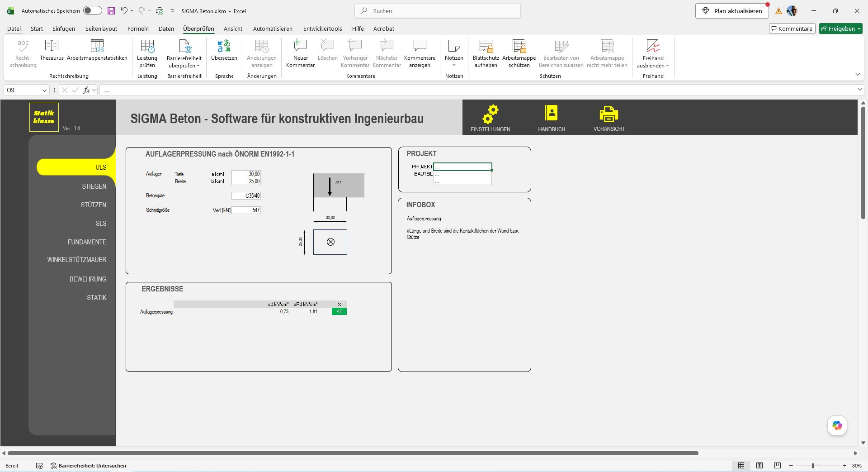The width and height of the screenshot is (868, 472).
Task: Switch to the Formeln tab
Action: (138, 29)
